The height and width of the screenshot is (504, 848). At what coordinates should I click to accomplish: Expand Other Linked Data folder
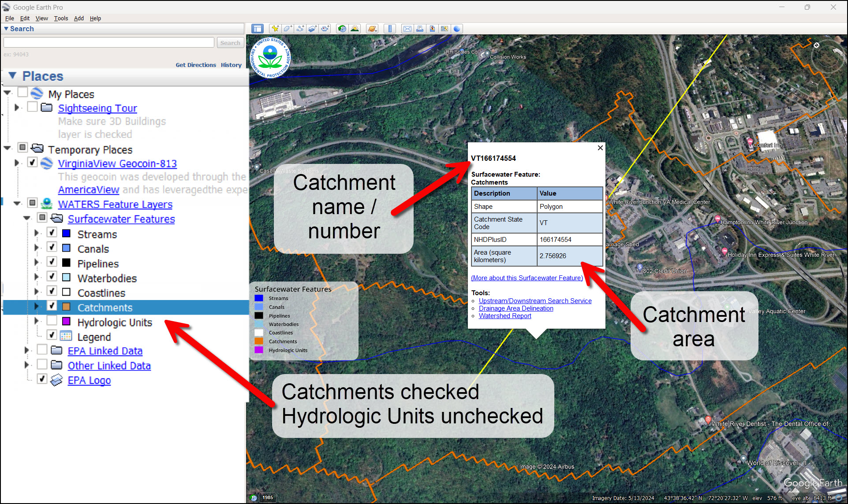[x=27, y=365]
